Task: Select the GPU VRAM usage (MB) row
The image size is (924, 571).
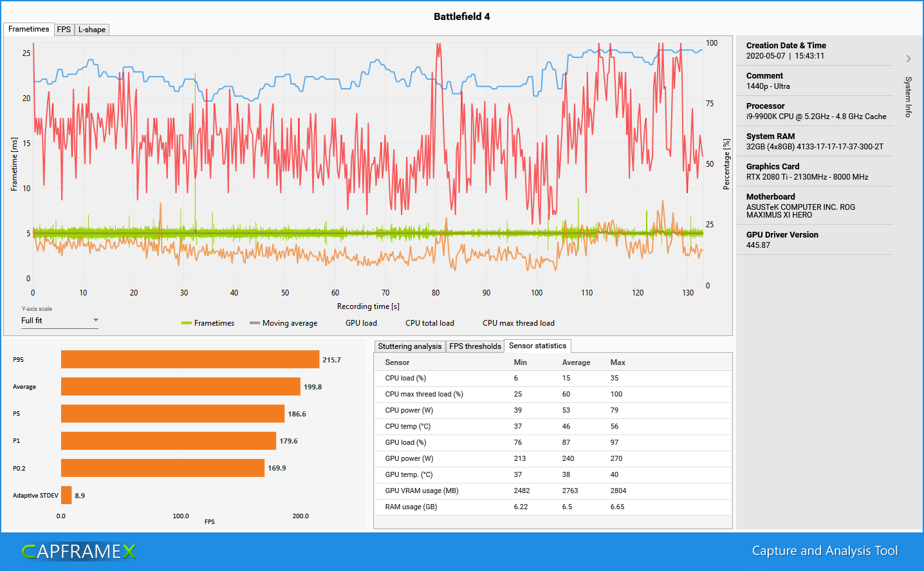Action: [x=553, y=491]
